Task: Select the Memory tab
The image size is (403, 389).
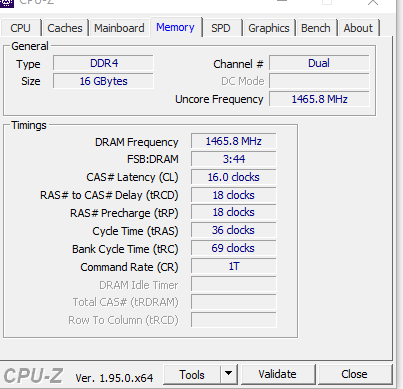Action: point(175,27)
